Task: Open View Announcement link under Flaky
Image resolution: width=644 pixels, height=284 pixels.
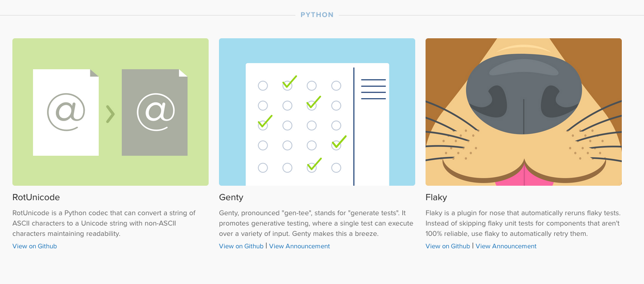Action: point(506,246)
